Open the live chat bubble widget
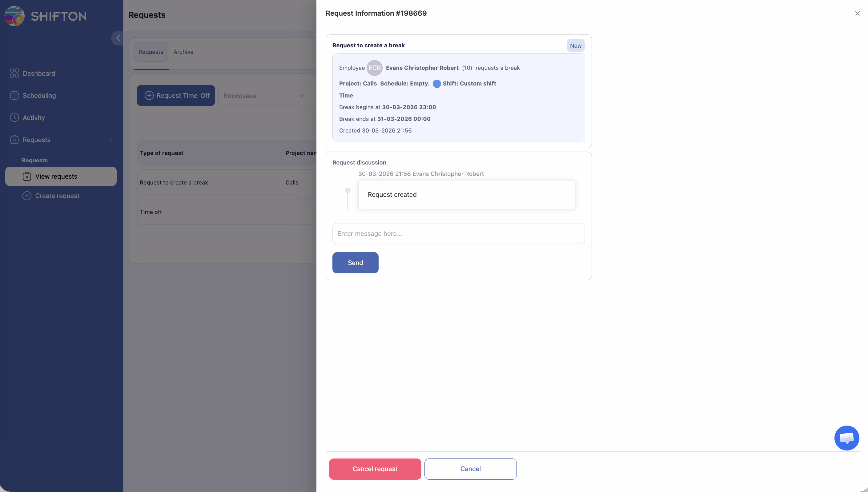The width and height of the screenshot is (868, 492). point(846,438)
